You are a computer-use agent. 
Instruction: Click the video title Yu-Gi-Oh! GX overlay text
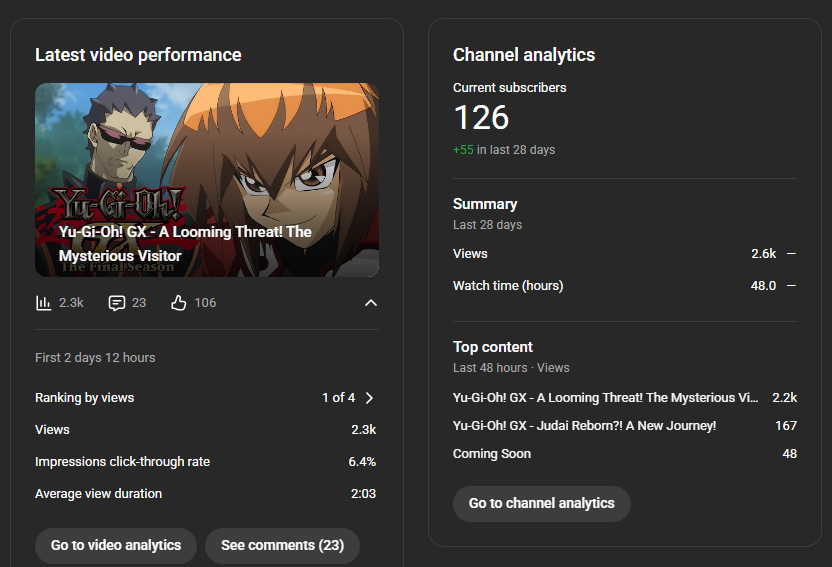(x=185, y=244)
